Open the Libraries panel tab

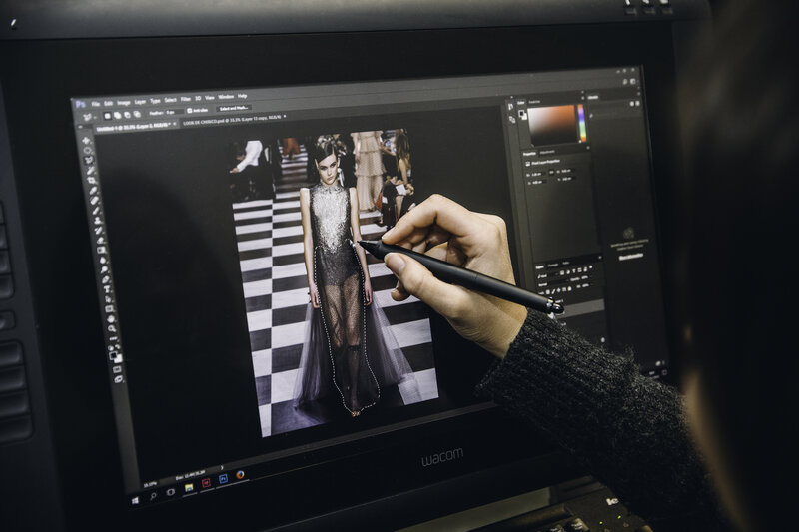click(593, 97)
